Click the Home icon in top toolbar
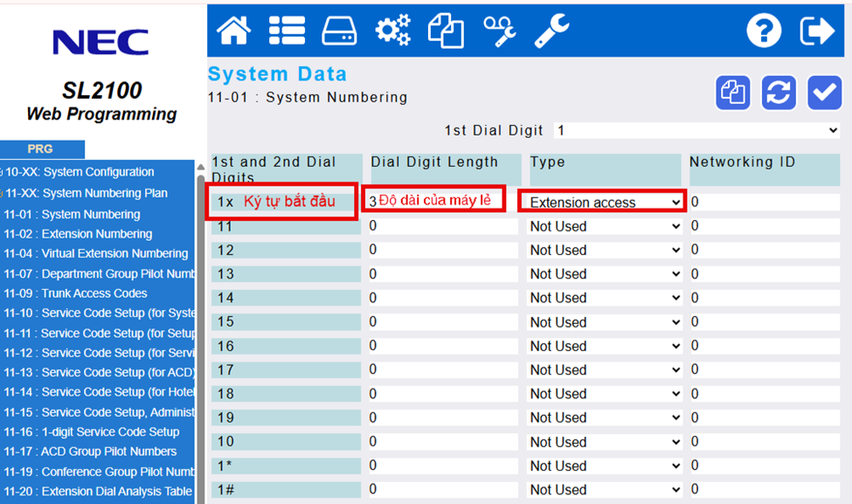 [233, 31]
